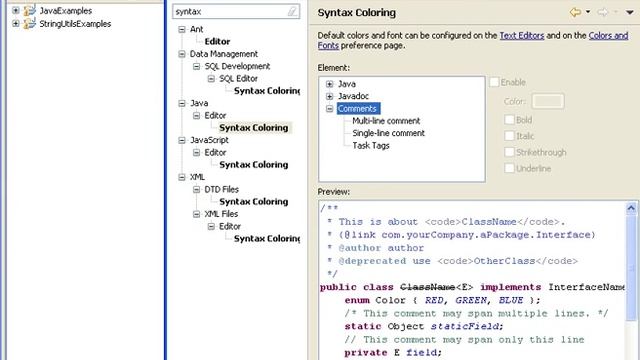Select the Multi-line comment element
Image resolution: width=640 pixels, height=360 pixels.
386,121
